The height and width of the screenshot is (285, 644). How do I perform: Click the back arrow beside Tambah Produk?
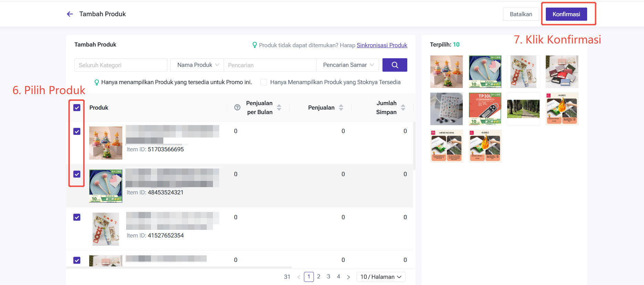(x=70, y=14)
